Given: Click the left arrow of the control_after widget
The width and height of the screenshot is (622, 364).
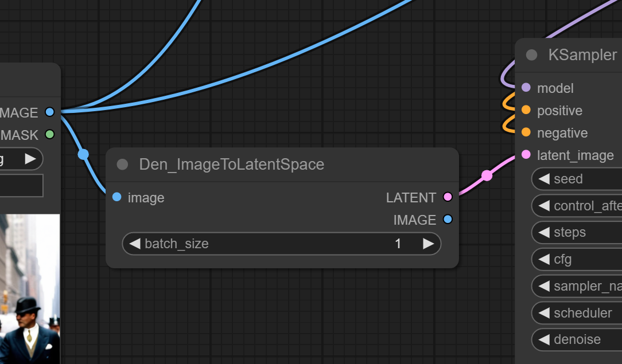Looking at the screenshot, I should tap(544, 206).
